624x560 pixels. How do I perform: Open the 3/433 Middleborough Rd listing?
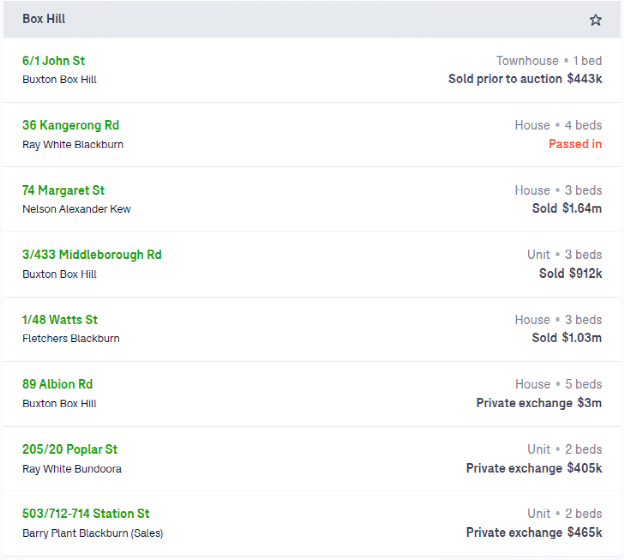tap(91, 255)
